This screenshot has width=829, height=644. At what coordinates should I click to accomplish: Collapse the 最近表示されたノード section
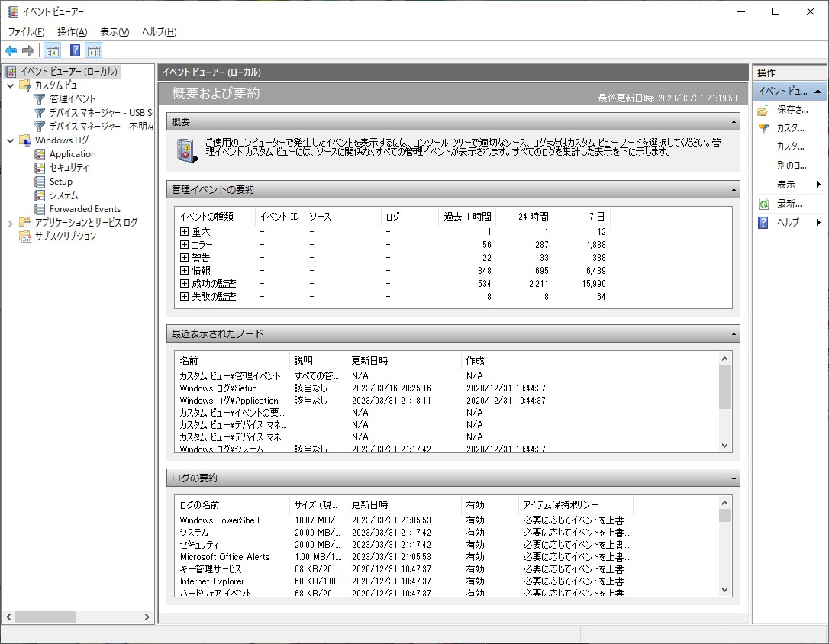(734, 334)
